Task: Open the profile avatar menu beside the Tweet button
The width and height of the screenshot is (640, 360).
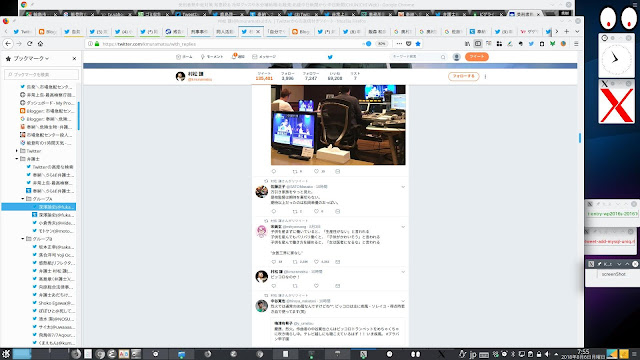Action: point(457,57)
